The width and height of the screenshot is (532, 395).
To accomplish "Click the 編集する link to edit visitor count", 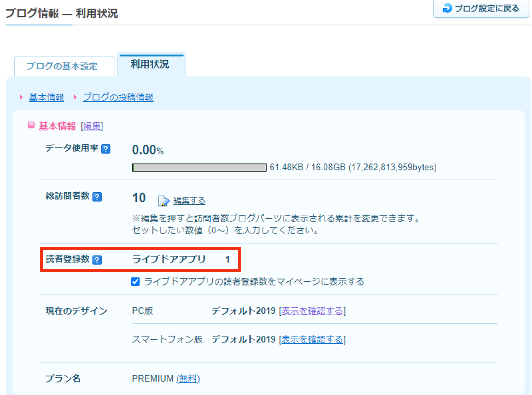I will coord(189,201).
